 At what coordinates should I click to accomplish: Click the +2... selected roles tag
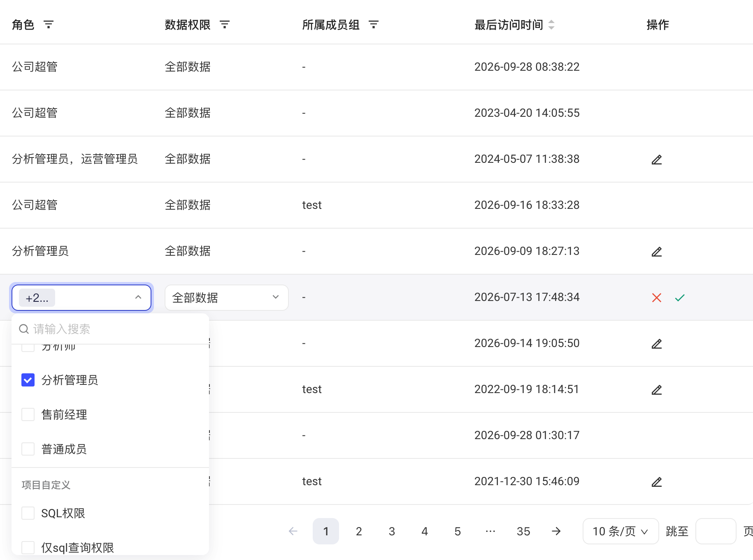coord(37,298)
